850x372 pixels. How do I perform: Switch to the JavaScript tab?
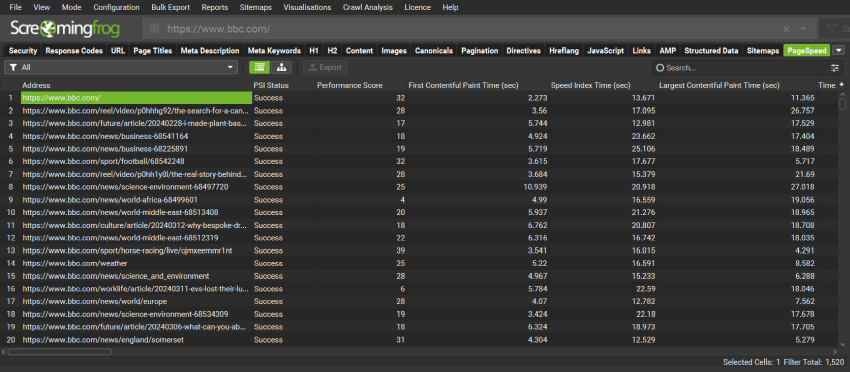click(606, 50)
